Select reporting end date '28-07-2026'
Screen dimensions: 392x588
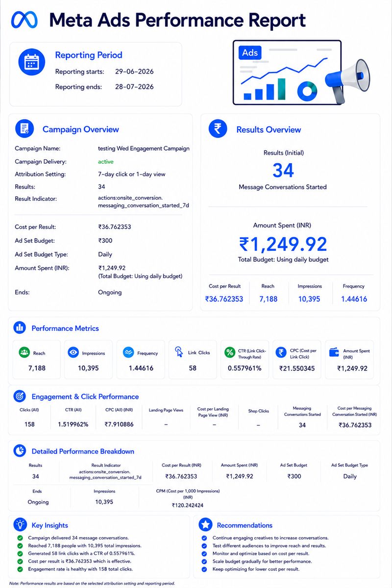134,87
